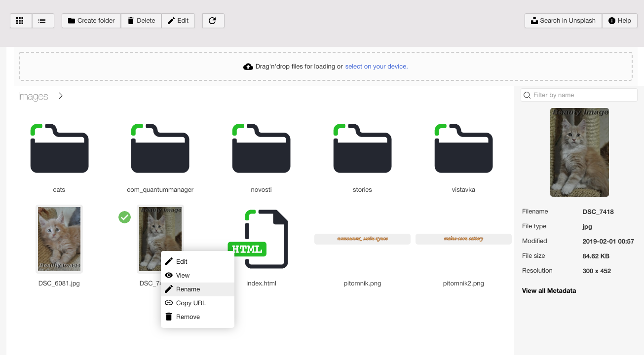Open the Help panel
Viewport: 644px width, 355px height.
(619, 20)
